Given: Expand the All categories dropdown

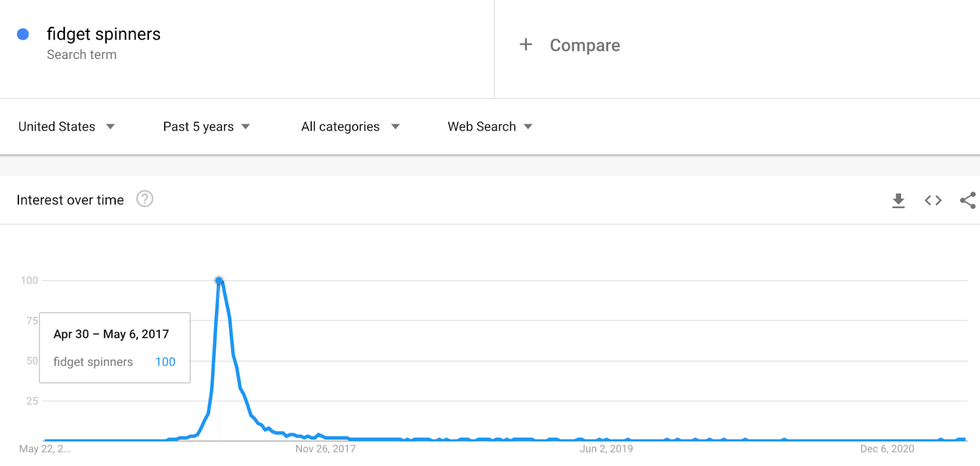Looking at the screenshot, I should [350, 126].
